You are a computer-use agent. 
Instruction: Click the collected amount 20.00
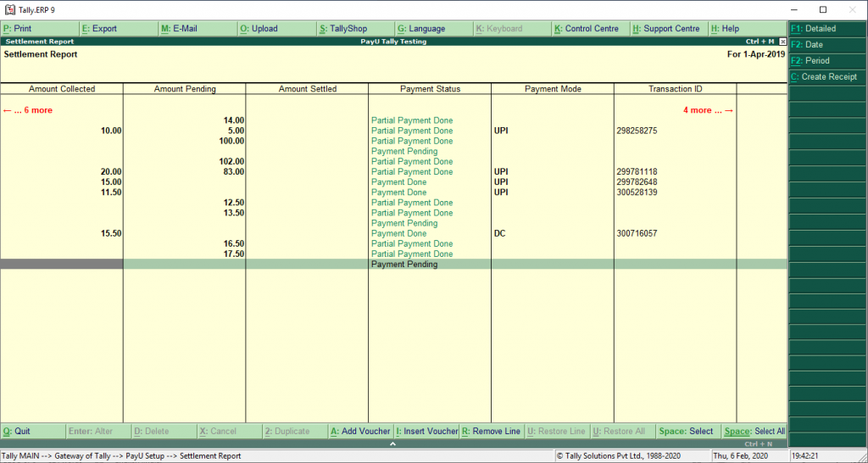coord(111,172)
